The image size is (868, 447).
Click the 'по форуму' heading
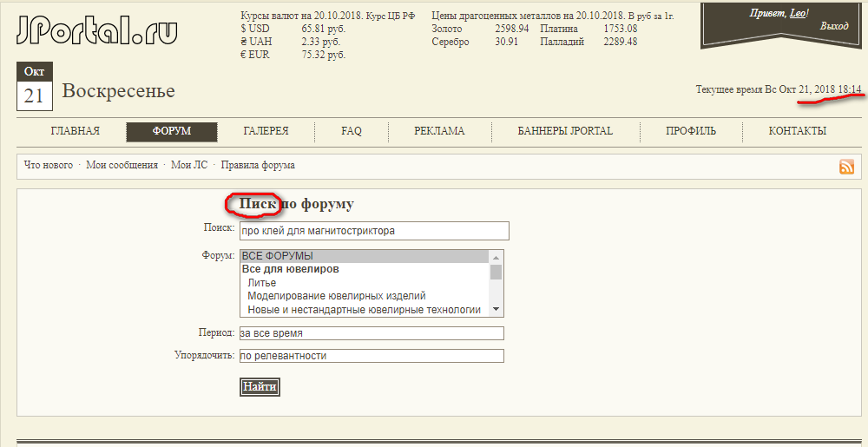click(x=317, y=204)
